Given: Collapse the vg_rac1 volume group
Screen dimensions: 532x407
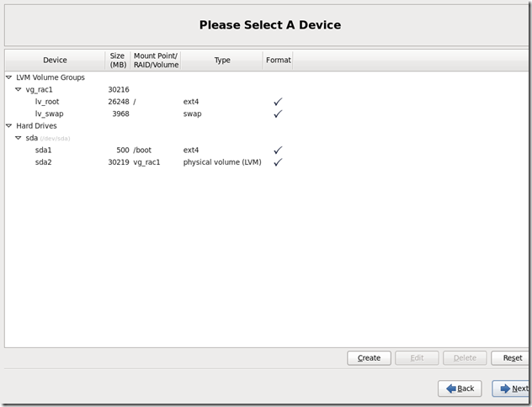Looking at the screenshot, I should 19,89.
